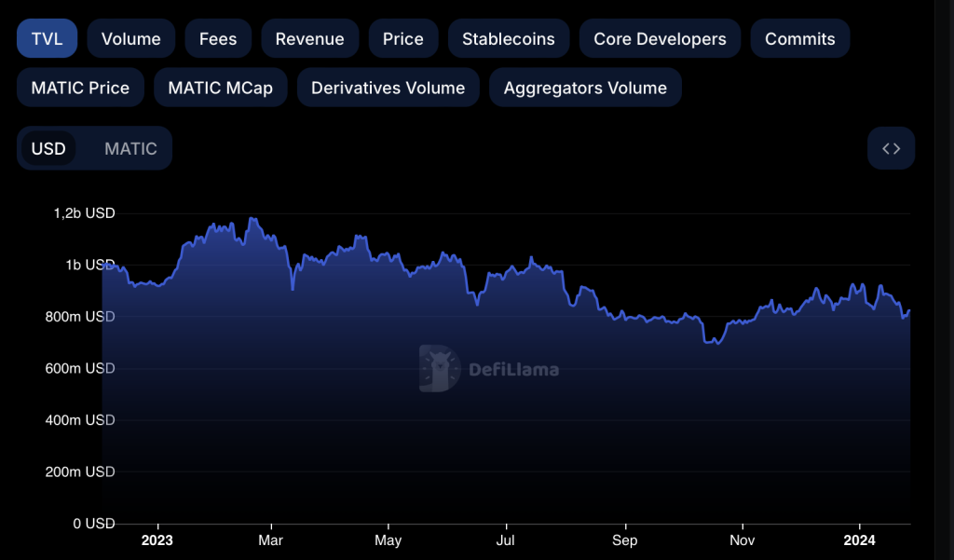954x560 pixels.
Task: Click the 2023 x-axis label
Action: tap(157, 540)
